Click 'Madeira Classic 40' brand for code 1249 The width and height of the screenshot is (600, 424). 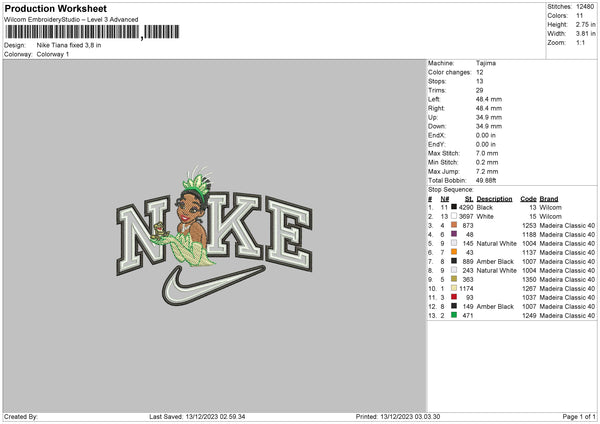coord(567,316)
